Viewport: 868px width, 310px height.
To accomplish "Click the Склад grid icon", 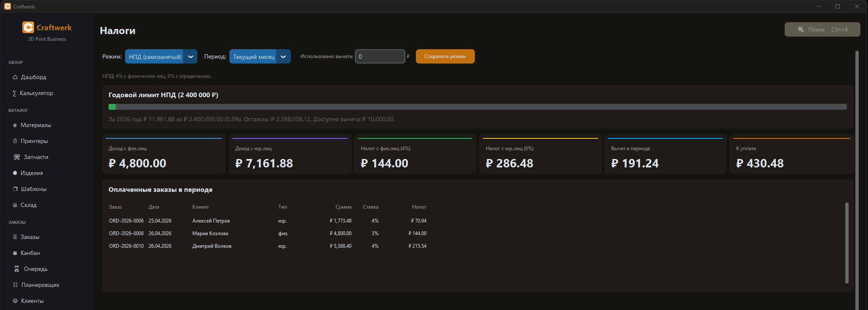I will pos(15,205).
